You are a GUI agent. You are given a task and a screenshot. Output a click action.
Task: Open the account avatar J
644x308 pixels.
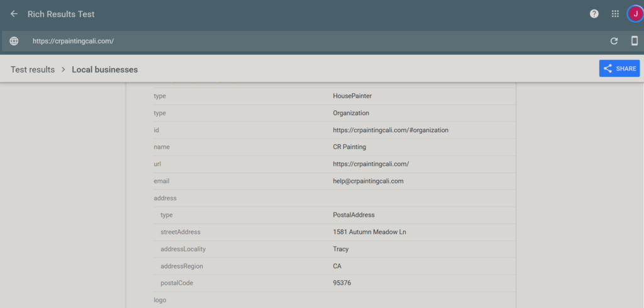tap(635, 14)
